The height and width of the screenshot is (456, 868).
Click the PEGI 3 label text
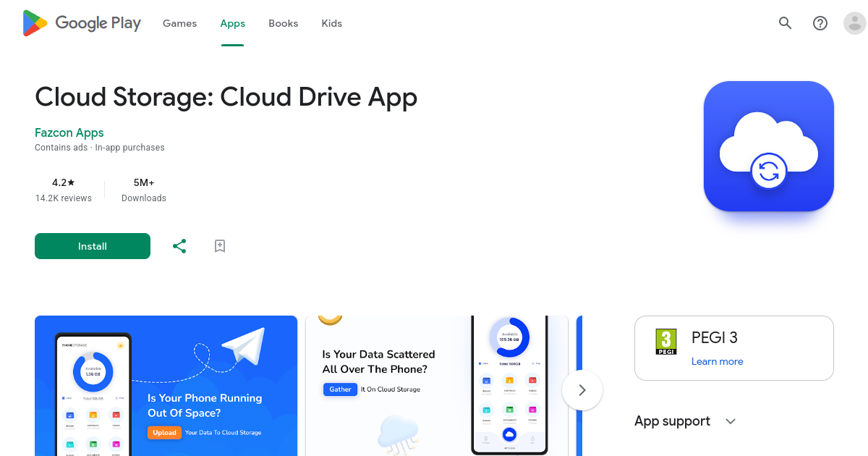click(x=715, y=337)
